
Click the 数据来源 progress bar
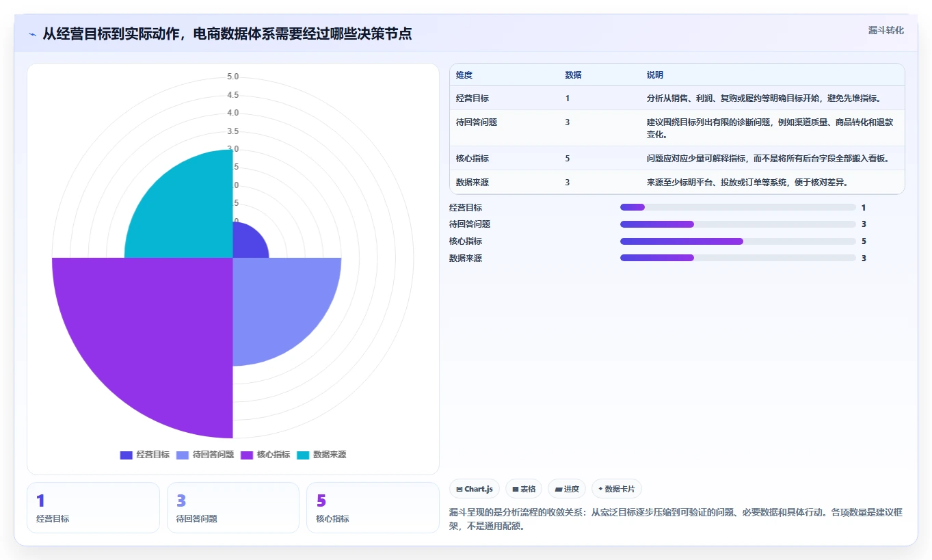pyautogui.click(x=738, y=258)
